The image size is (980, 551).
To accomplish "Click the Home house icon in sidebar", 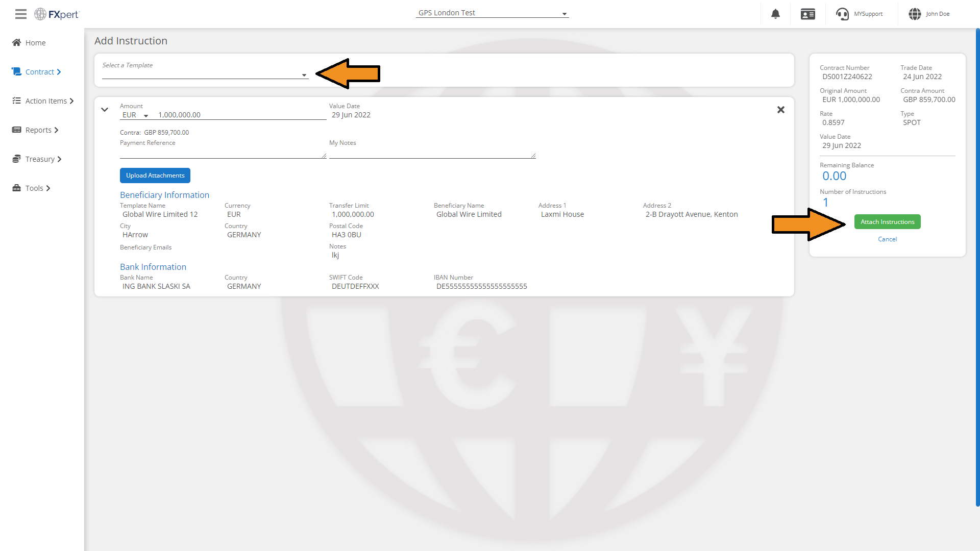I will (x=17, y=42).
